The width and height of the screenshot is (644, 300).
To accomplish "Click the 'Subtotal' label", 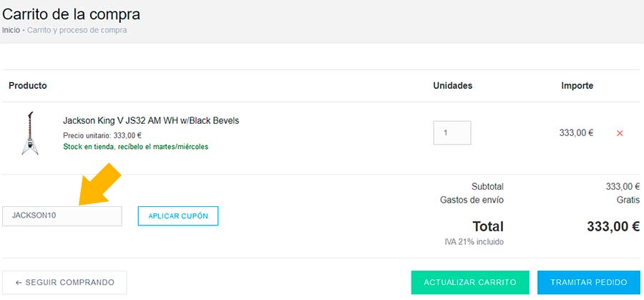I will pyautogui.click(x=487, y=187).
